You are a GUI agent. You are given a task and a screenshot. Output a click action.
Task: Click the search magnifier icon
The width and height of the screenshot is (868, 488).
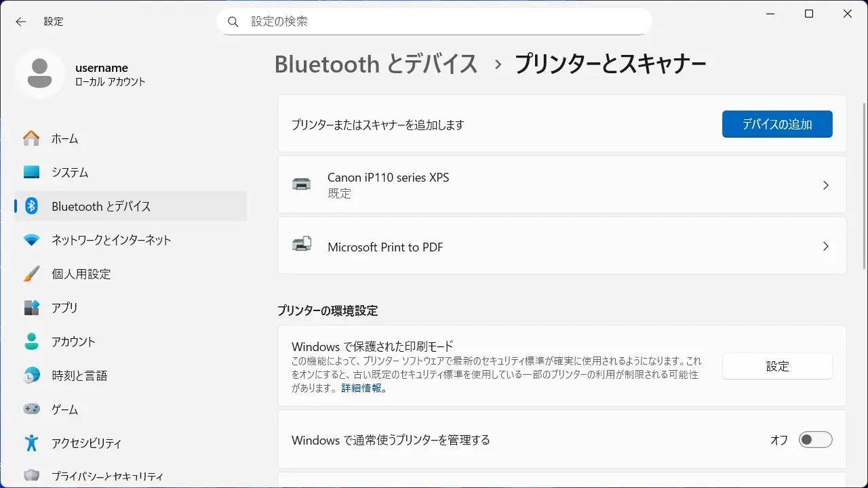point(233,22)
